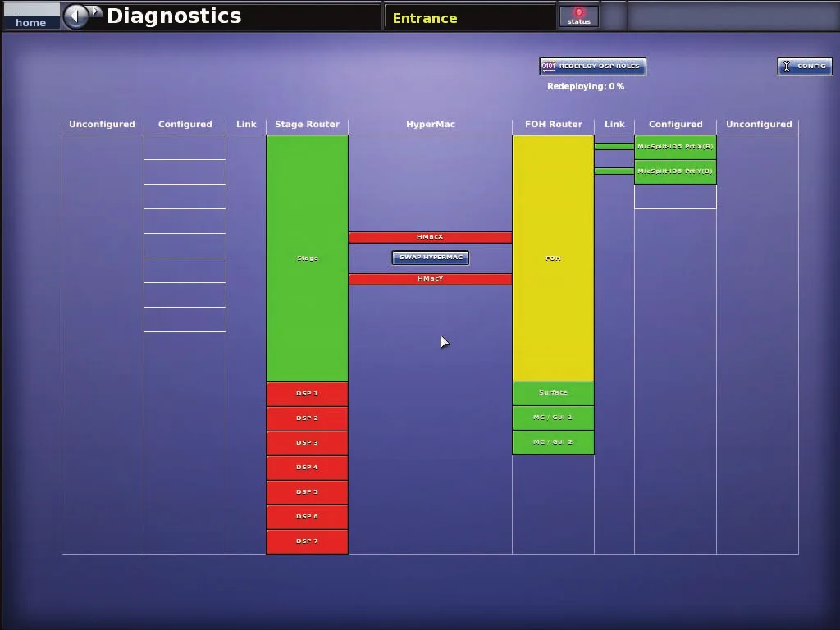Screen dimensions: 840x630
Task: Select the DSP 4 block
Action: click(307, 468)
